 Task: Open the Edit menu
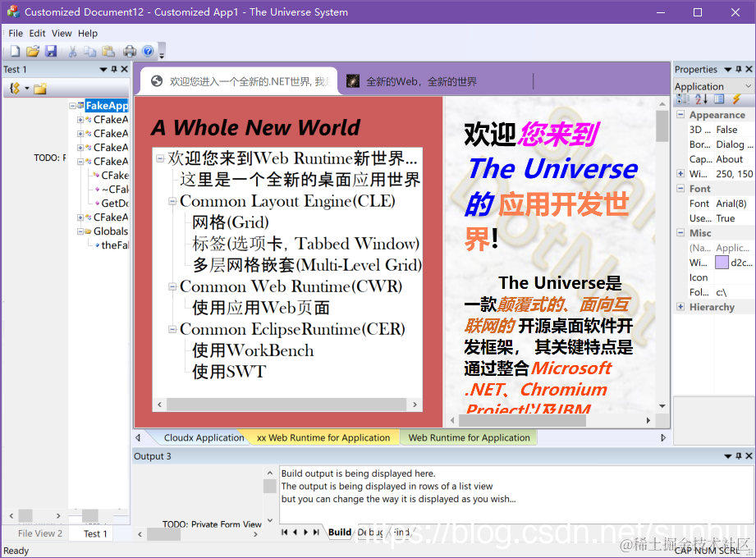coord(37,34)
